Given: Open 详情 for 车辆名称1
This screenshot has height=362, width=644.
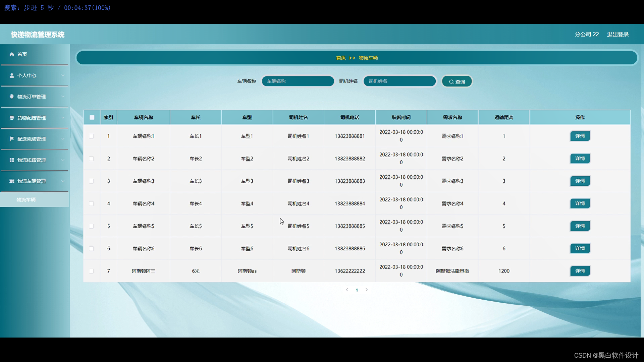Looking at the screenshot, I should (x=580, y=136).
